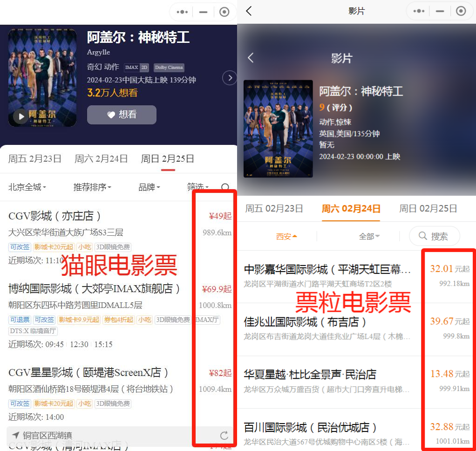
Task: Click the 32.88 元起 price
Action: [449, 426]
